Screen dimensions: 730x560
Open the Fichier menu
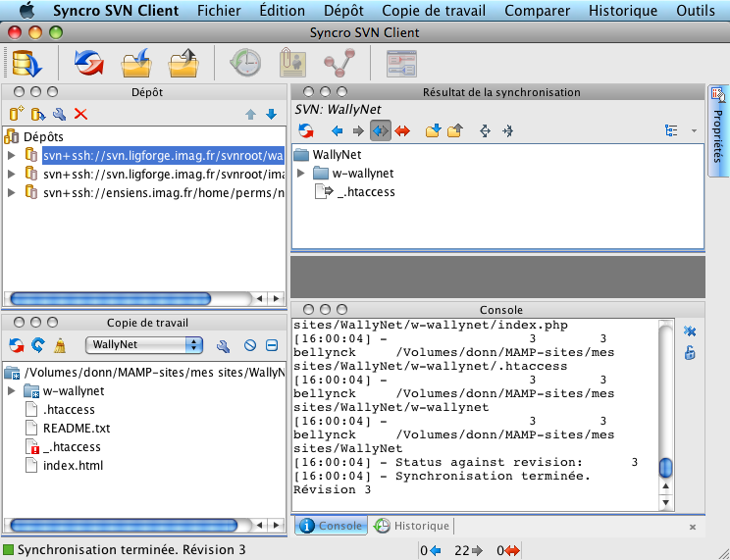219,10
